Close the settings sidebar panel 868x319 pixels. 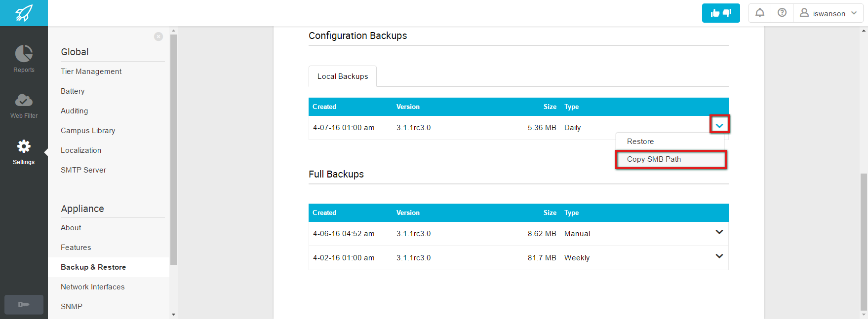click(x=158, y=36)
